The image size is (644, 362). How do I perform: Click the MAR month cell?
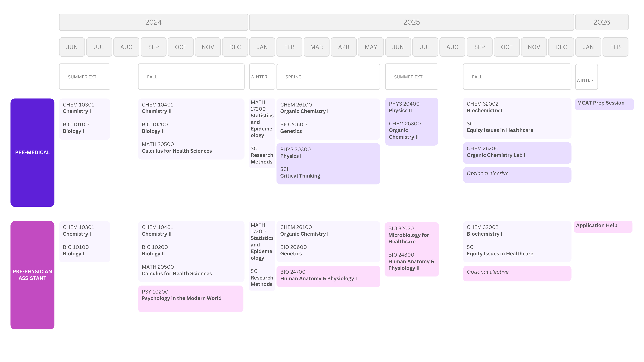point(316,47)
